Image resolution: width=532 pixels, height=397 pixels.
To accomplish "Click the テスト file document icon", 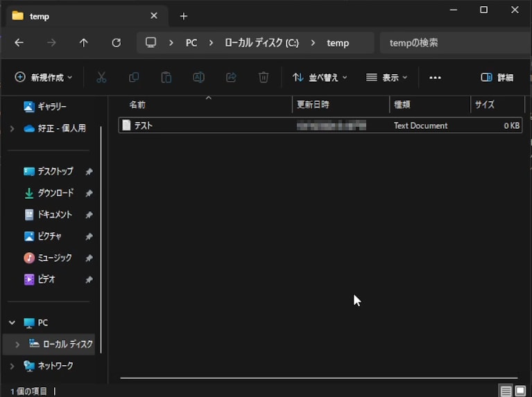I will click(126, 125).
